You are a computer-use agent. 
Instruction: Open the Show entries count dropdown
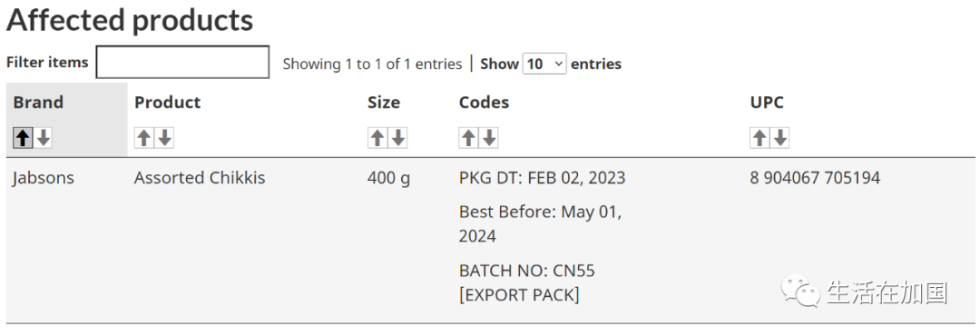(544, 64)
